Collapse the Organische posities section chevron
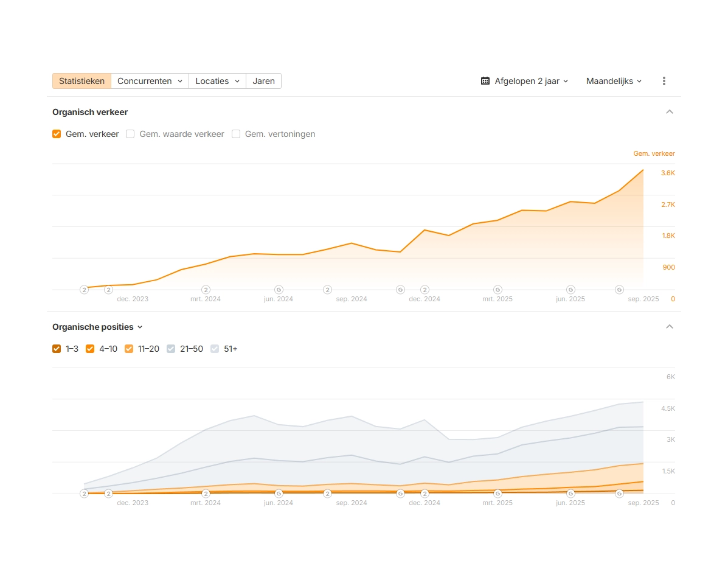 (670, 327)
